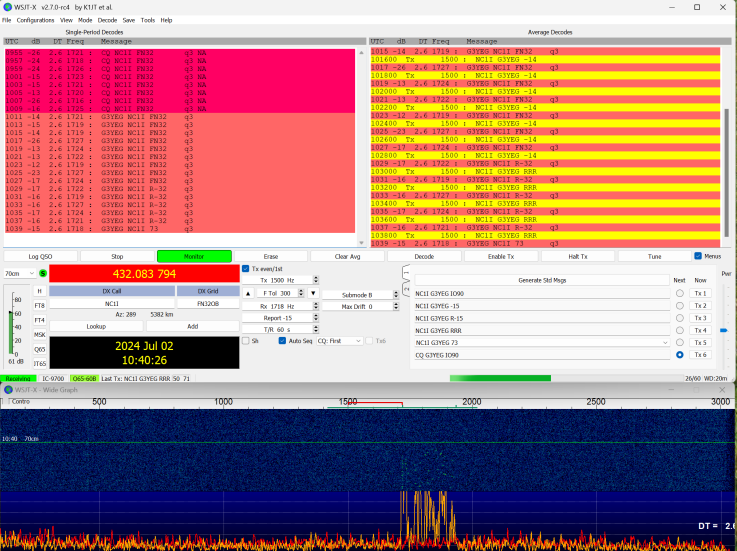Click the audio level meter bar
Viewport: 737px width, 551px height.
coord(10,333)
